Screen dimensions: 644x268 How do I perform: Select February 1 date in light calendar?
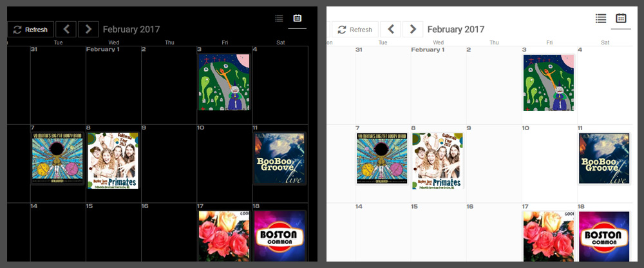[x=428, y=50]
